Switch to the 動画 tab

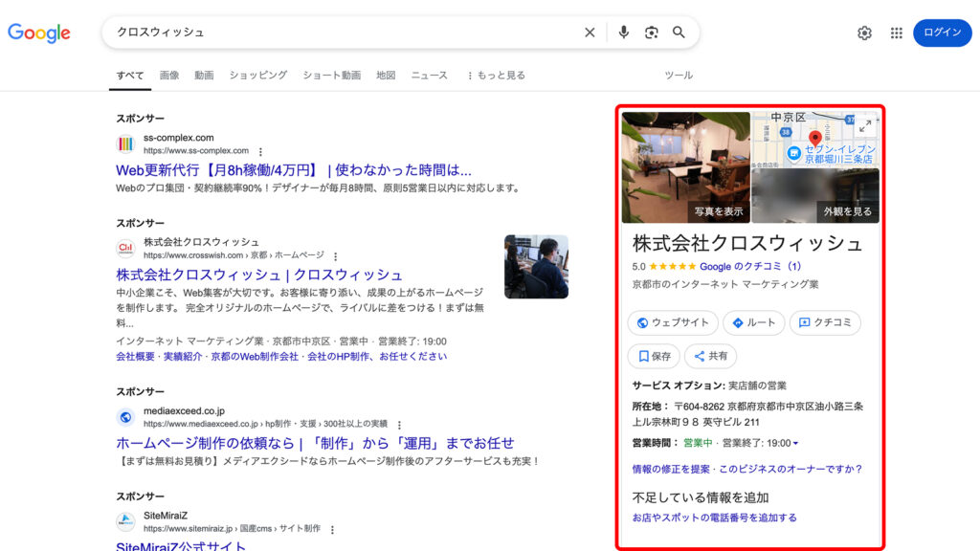tap(204, 76)
